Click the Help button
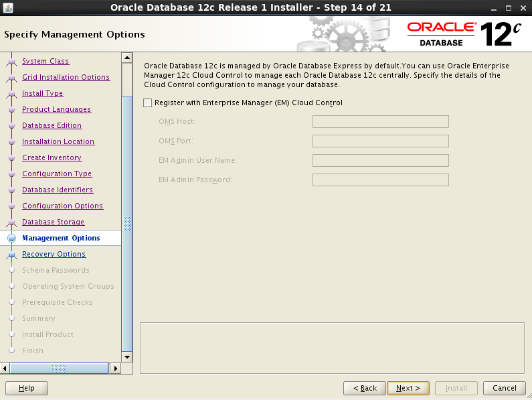The width and height of the screenshot is (532, 400). pos(27,388)
